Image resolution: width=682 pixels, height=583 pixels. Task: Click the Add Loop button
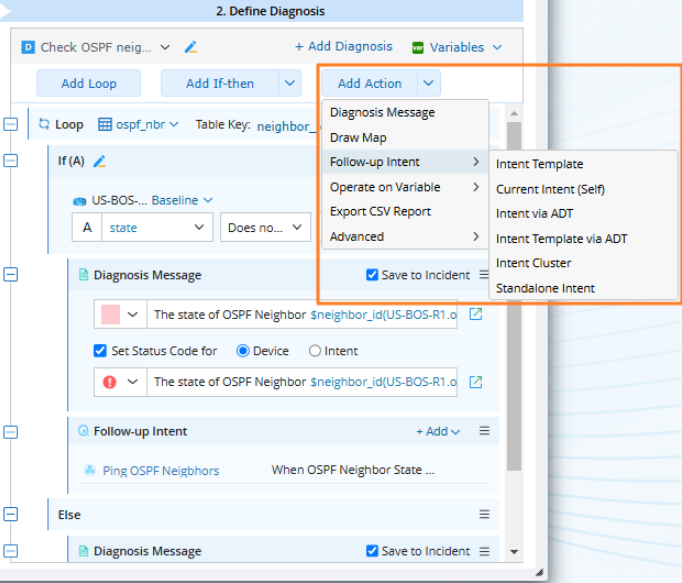tap(89, 83)
